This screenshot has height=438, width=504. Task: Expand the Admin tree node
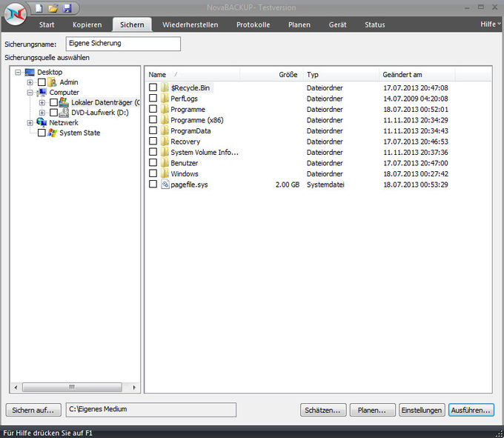[30, 82]
